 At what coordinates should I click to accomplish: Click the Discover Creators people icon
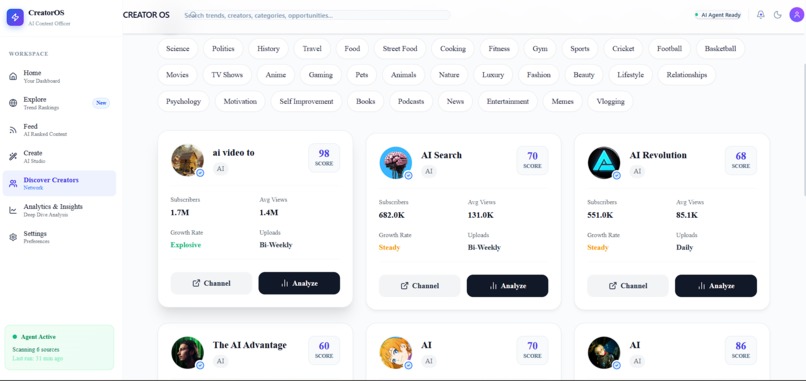tap(13, 184)
